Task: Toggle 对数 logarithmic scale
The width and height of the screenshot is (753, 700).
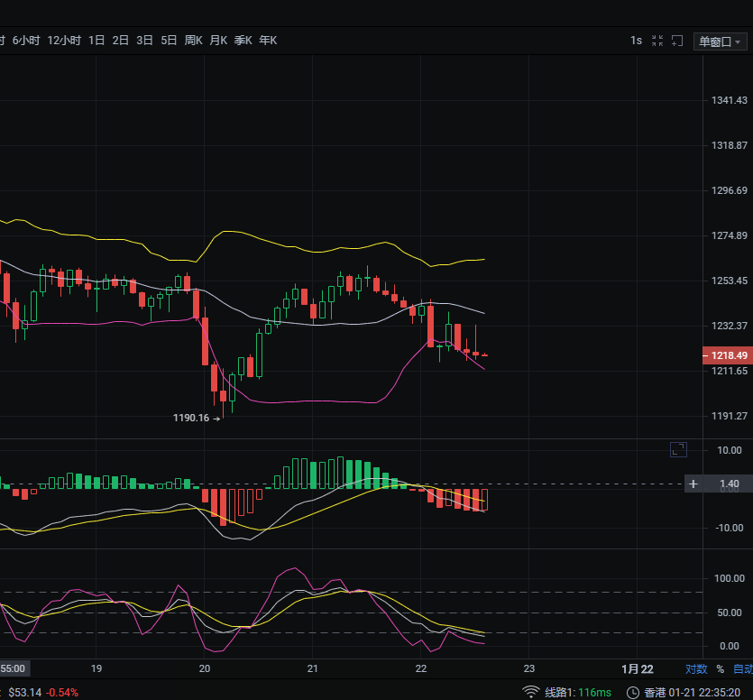Action: pos(696,669)
